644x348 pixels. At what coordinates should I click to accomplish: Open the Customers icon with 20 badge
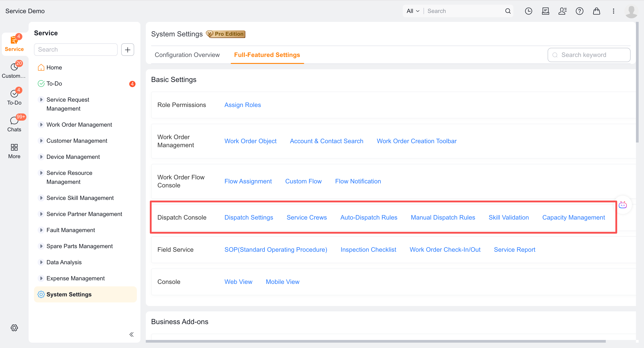point(14,70)
